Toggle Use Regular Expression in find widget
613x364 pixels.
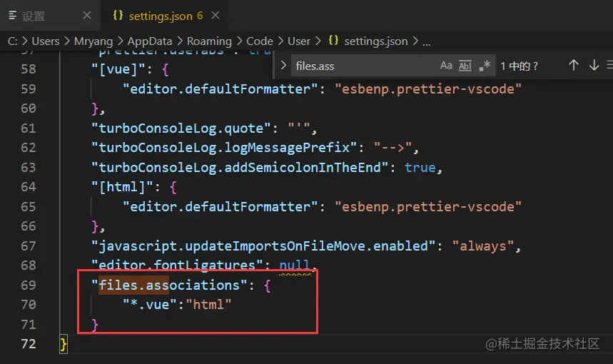pos(485,66)
